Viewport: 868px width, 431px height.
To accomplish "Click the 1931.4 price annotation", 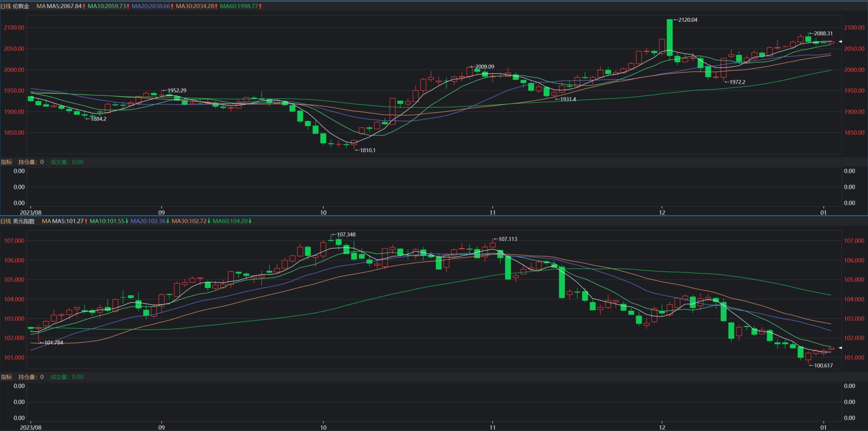I will [566, 99].
